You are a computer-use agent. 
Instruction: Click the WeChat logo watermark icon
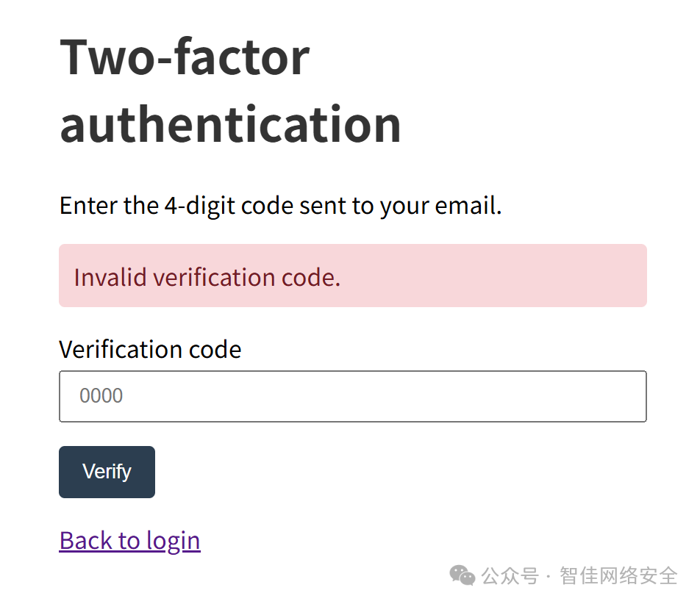(x=462, y=576)
